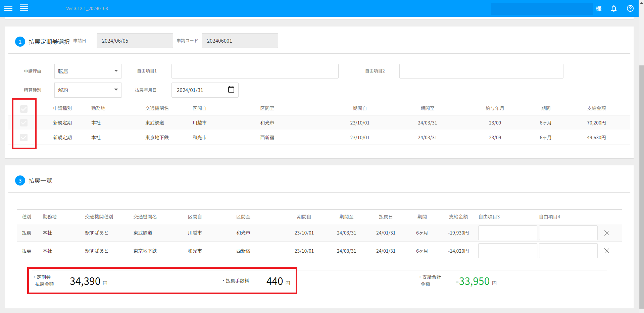
Task: Toggle checkbox for 東京地下鉄 commuter pass row
Action: 24,138
